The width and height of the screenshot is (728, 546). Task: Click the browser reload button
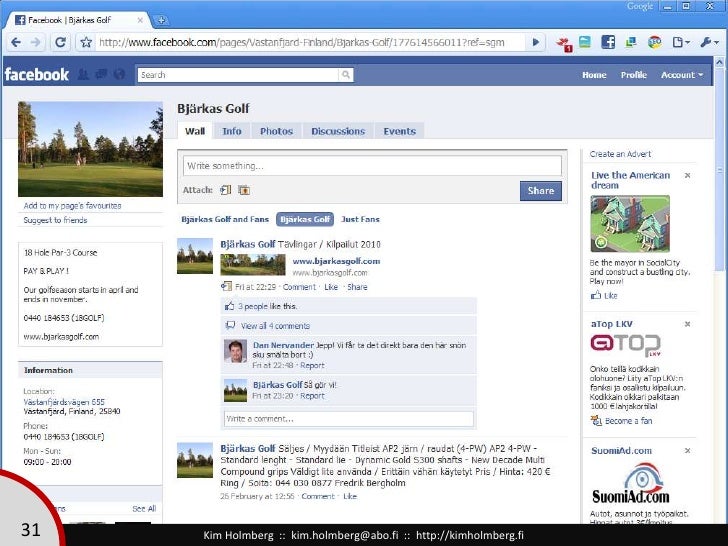[x=60, y=43]
